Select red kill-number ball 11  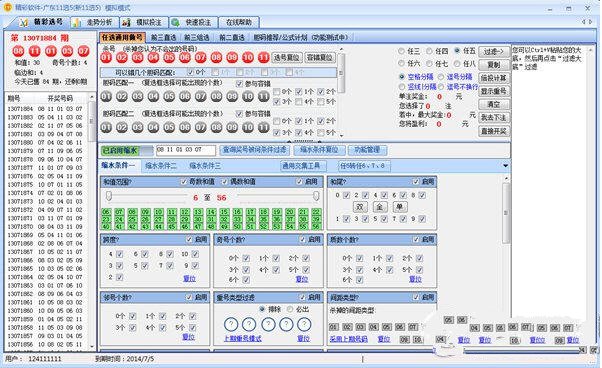click(263, 58)
